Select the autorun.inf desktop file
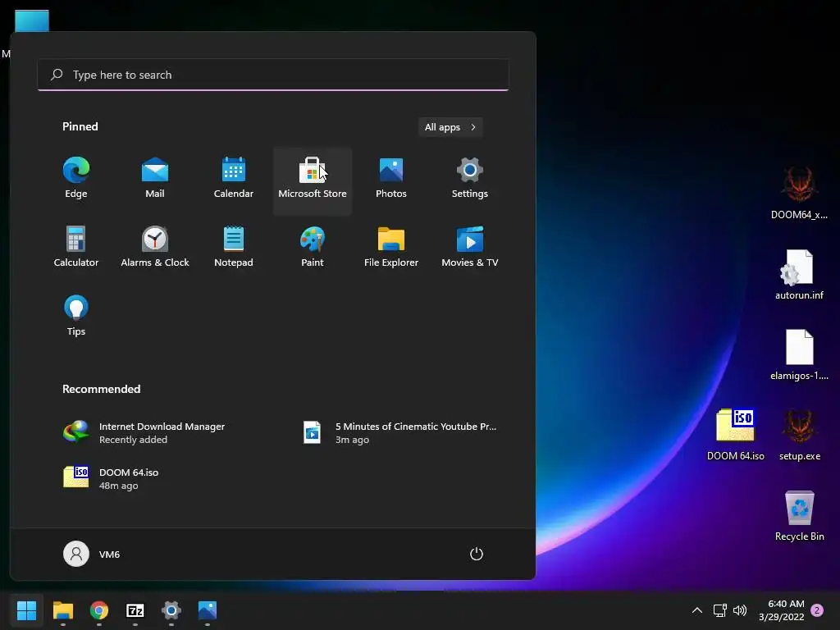The height and width of the screenshot is (630, 840). tap(799, 275)
